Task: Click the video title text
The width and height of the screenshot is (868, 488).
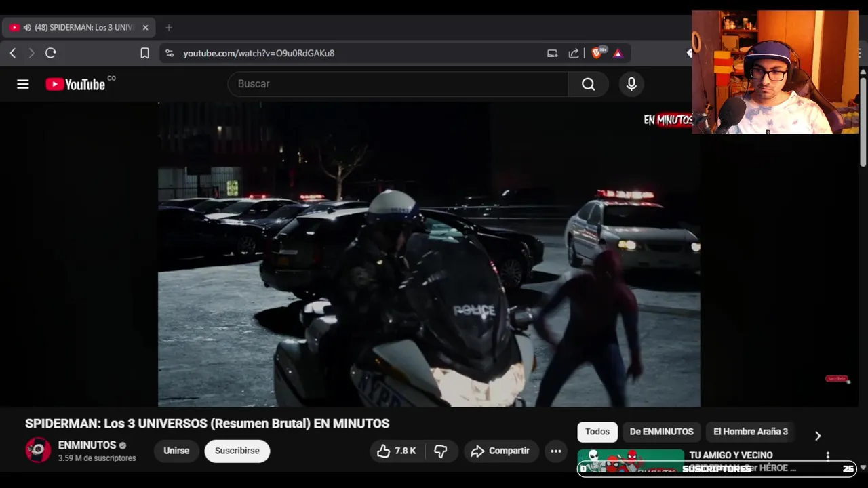Action: (207, 424)
